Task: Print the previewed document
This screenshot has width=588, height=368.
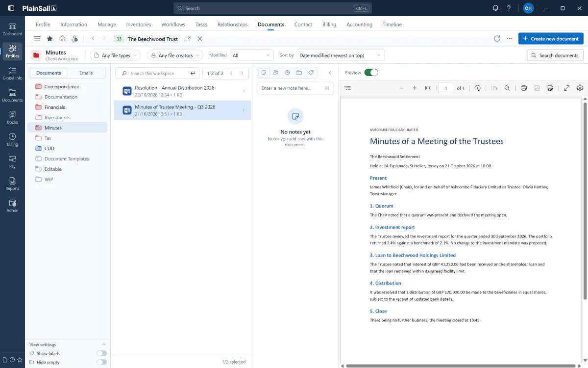Action: pos(524,88)
